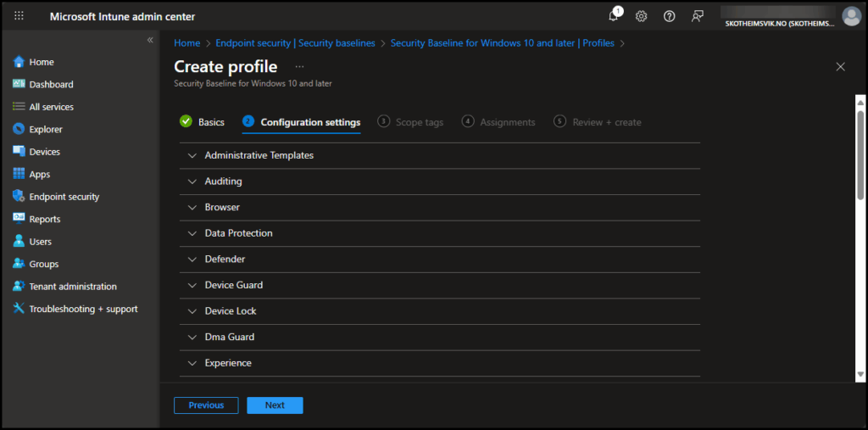This screenshot has height=430, width=868.
Task: Click the green Basics checkmark icon
Action: [186, 121]
